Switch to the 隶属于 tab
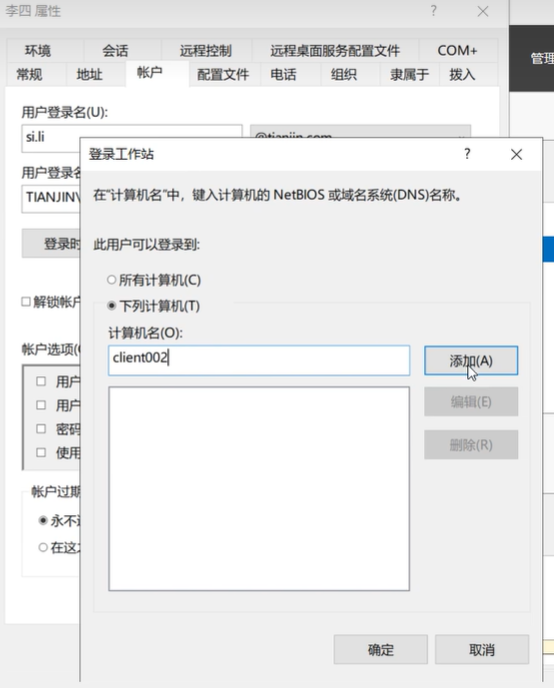554x688 pixels. tap(409, 75)
